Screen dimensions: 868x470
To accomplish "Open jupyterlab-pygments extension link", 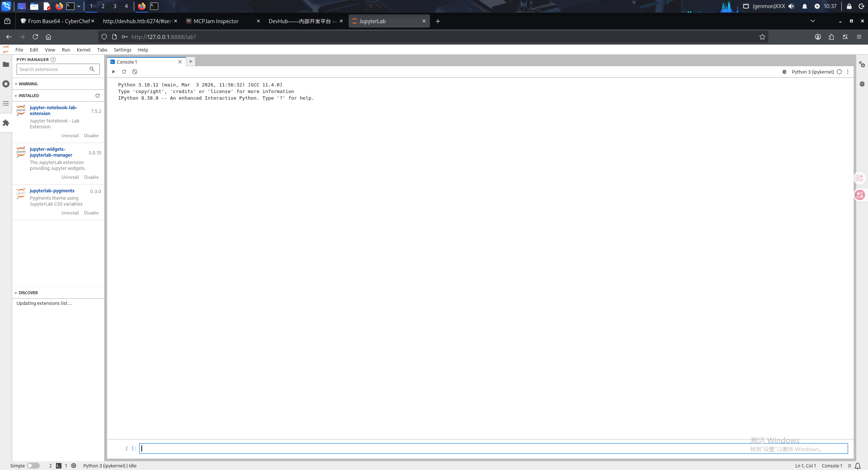I will click(52, 191).
